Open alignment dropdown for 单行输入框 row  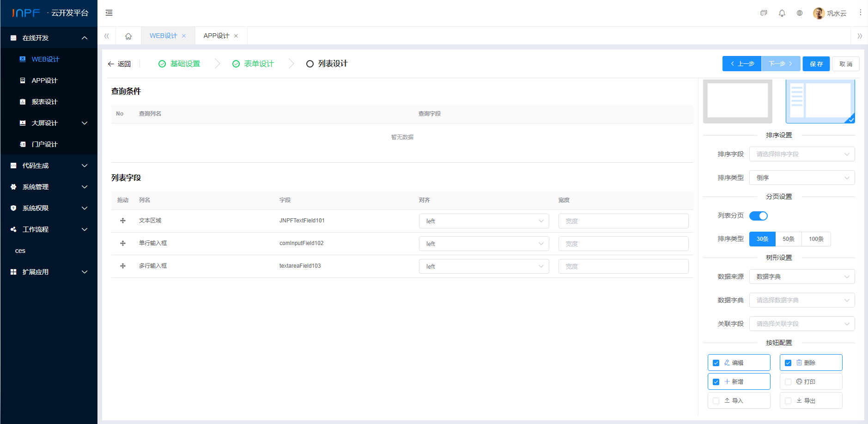484,244
